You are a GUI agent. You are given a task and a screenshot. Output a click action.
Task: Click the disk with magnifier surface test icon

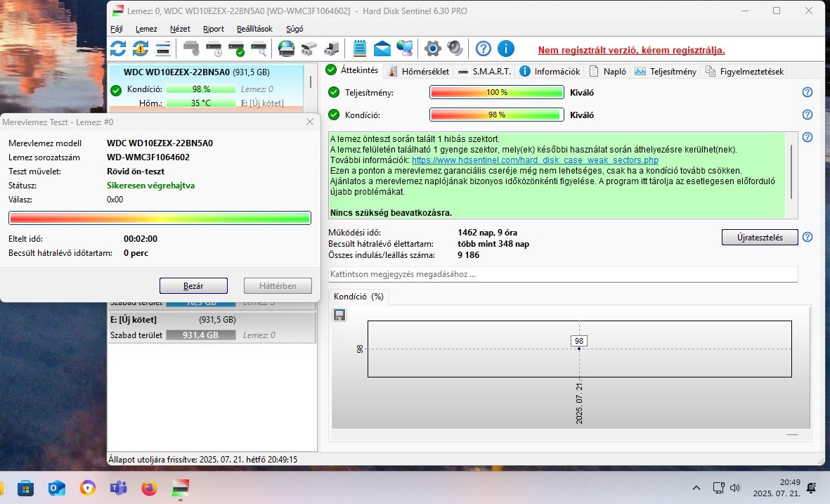[259, 49]
